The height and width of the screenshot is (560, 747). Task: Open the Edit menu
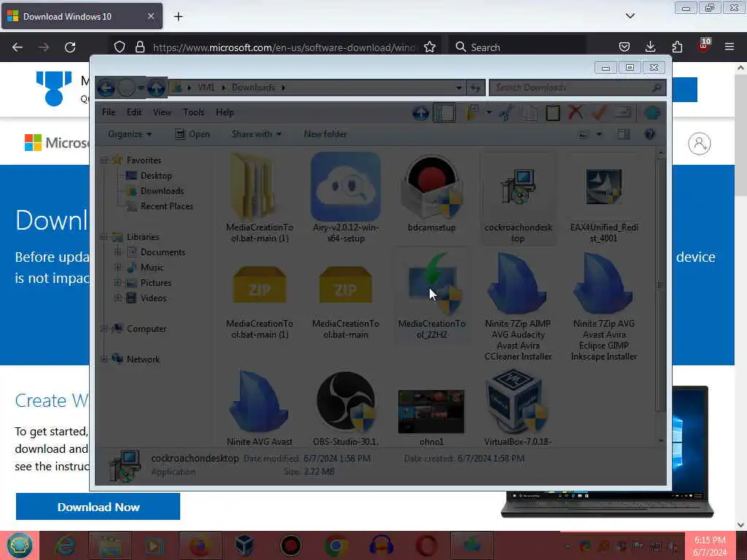coord(134,112)
